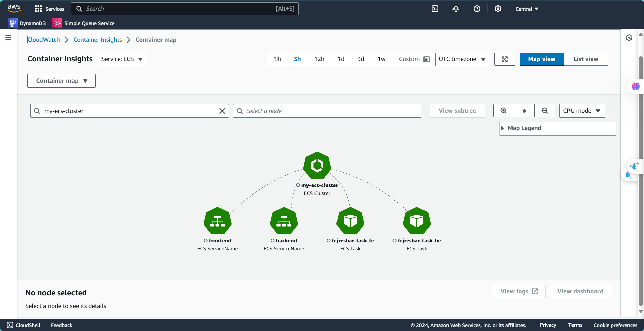Toggle the side navigation hamburger menu
The height and width of the screenshot is (331, 644).
pos(8,38)
